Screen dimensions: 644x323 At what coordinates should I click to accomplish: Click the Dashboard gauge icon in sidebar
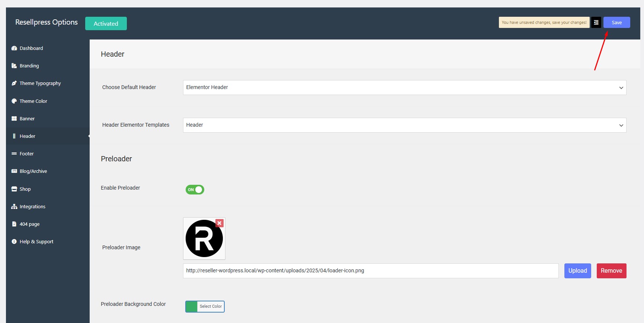[14, 48]
